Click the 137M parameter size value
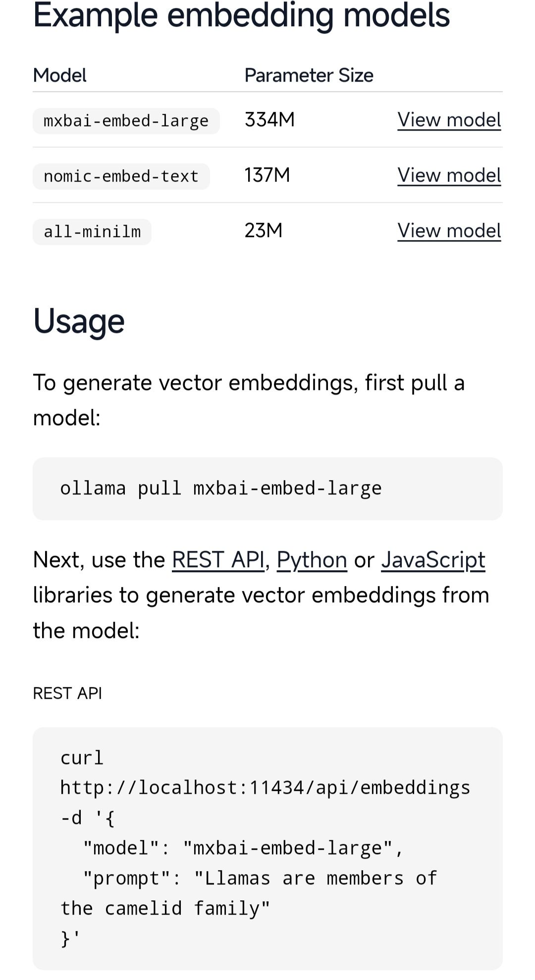Viewport: 535px width, 980px height. tap(267, 175)
